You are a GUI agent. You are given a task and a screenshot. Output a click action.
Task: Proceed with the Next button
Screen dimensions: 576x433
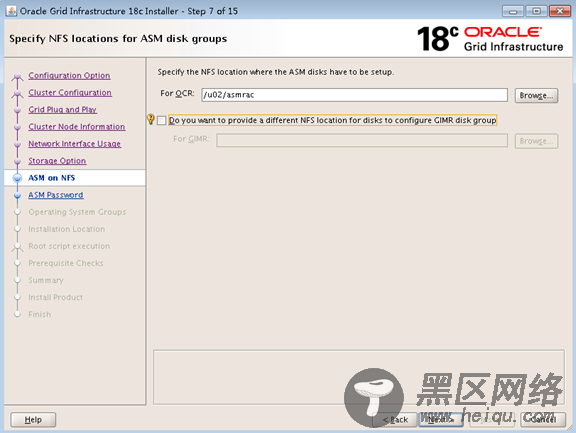click(x=441, y=419)
